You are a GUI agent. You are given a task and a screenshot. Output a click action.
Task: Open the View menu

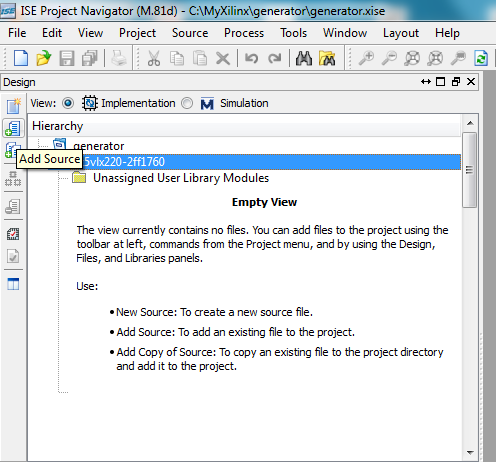pyautogui.click(x=90, y=33)
